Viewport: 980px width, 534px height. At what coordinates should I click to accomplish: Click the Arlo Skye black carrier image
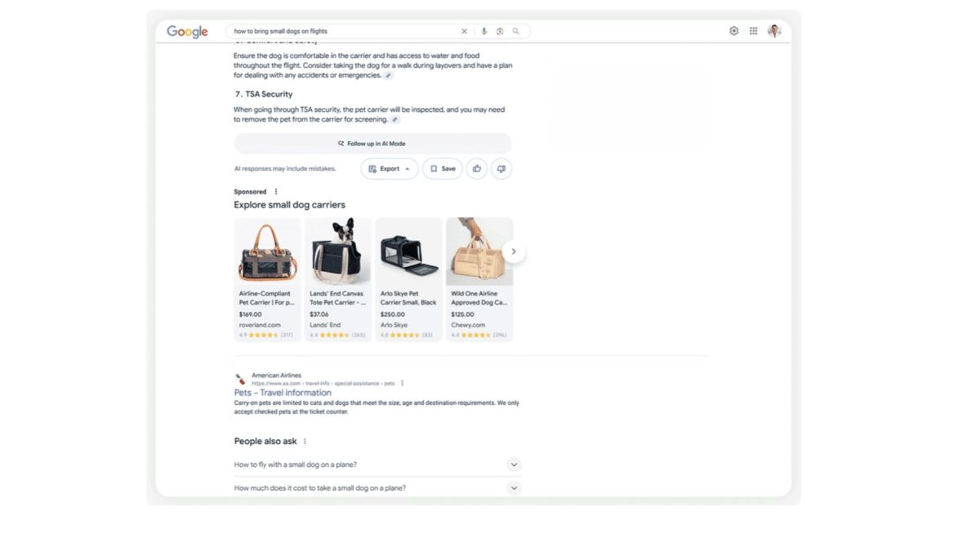point(408,251)
